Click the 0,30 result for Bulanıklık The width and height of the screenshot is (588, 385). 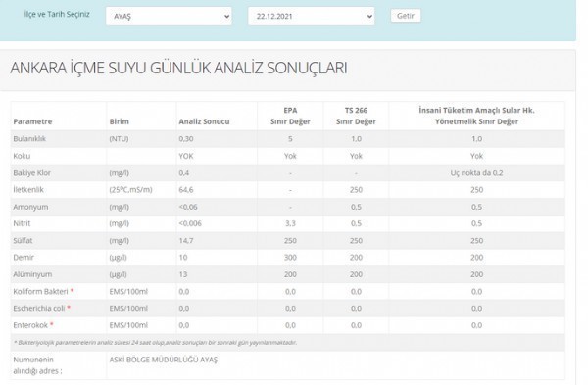coord(186,139)
